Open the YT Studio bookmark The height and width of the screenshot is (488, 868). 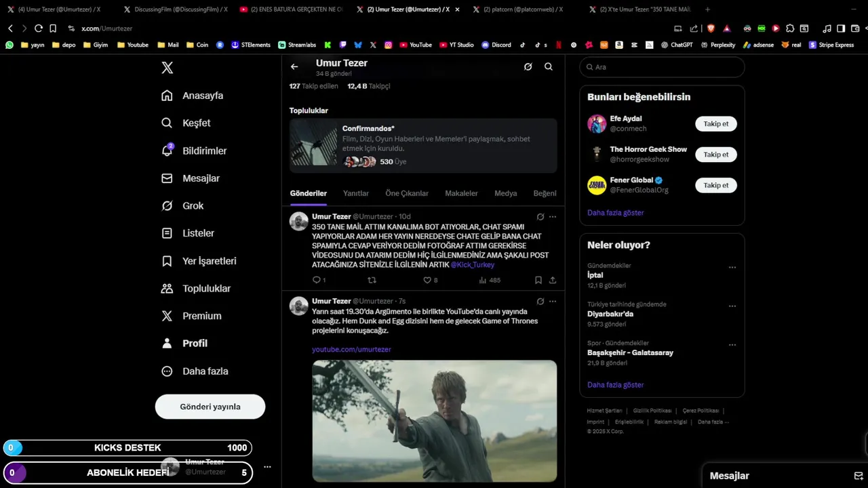pyautogui.click(x=457, y=45)
